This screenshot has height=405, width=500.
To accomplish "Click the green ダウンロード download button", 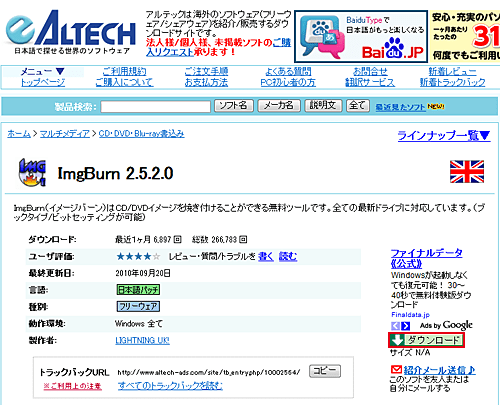I will 426,340.
